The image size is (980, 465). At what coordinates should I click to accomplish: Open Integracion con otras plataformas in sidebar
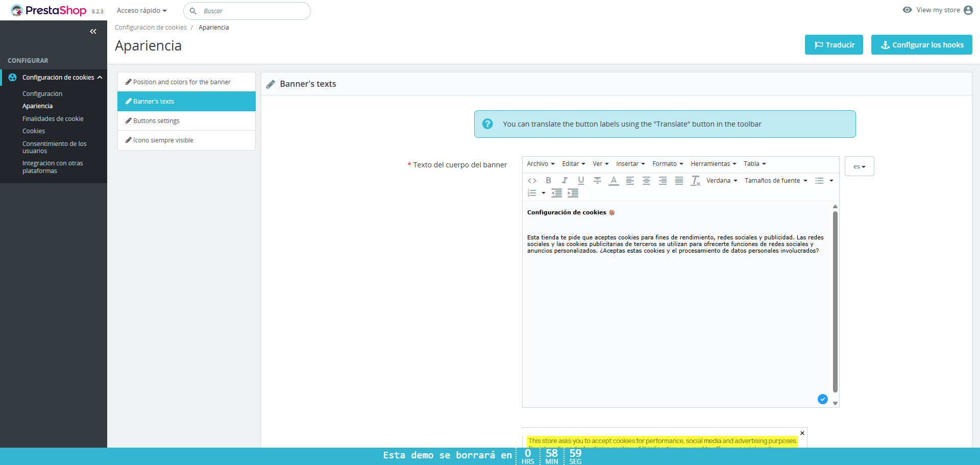(x=53, y=167)
